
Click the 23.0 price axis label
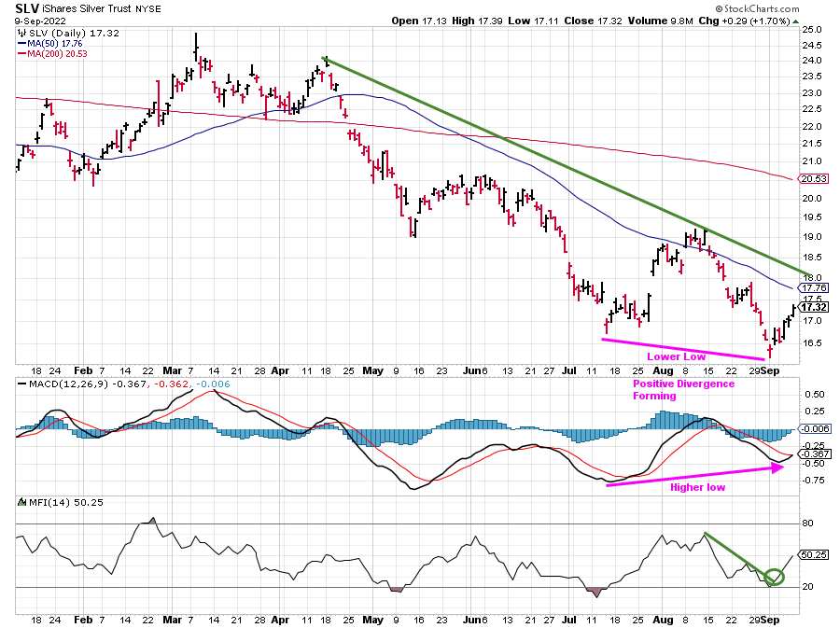click(812, 93)
